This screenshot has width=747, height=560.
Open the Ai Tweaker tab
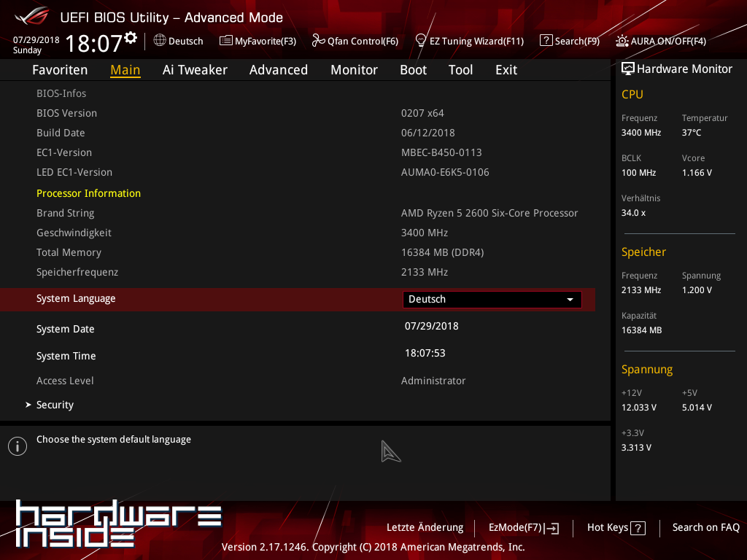click(195, 70)
